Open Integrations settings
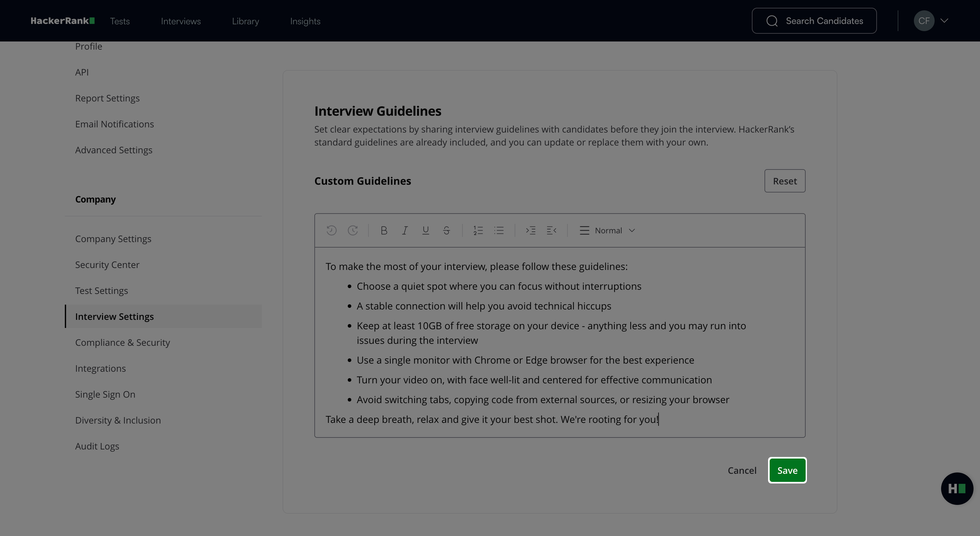 point(100,368)
